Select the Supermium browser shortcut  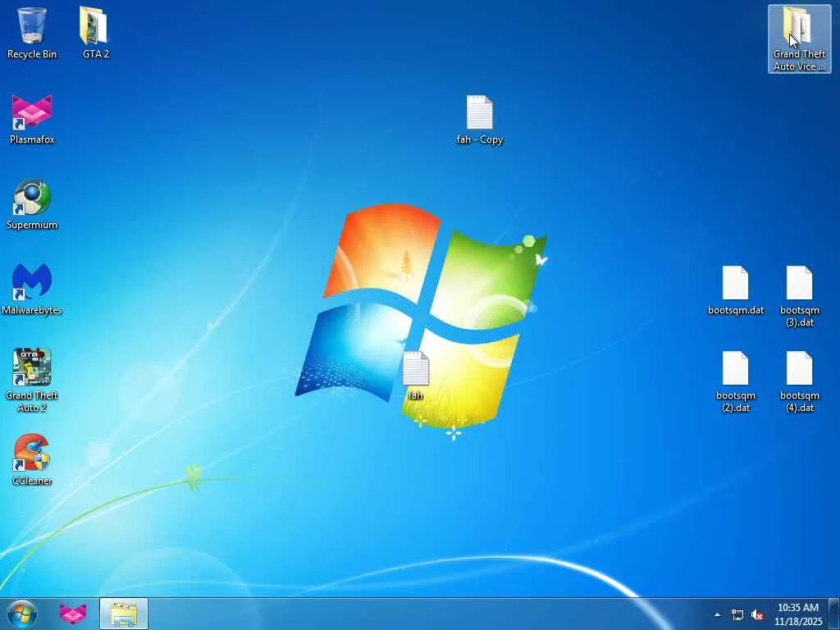[x=32, y=204]
